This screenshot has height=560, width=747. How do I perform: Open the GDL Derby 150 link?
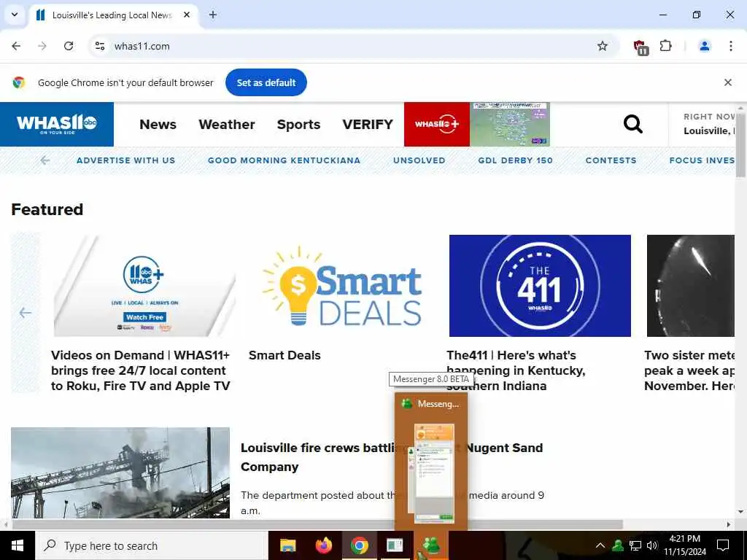tap(516, 160)
